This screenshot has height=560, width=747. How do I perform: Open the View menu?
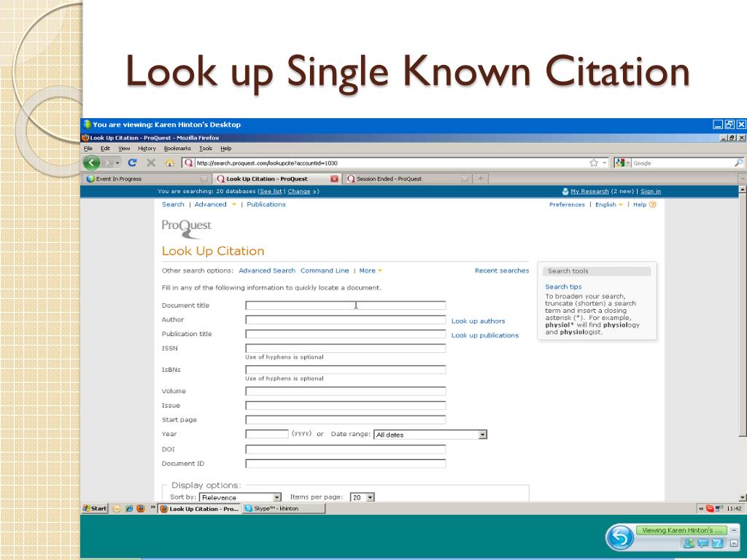pyautogui.click(x=124, y=149)
